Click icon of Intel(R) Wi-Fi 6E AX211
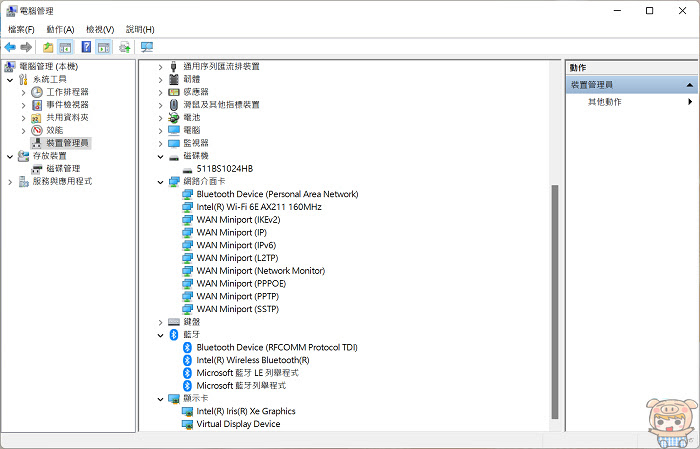Viewport: 700px width, 449px height. coord(188,207)
